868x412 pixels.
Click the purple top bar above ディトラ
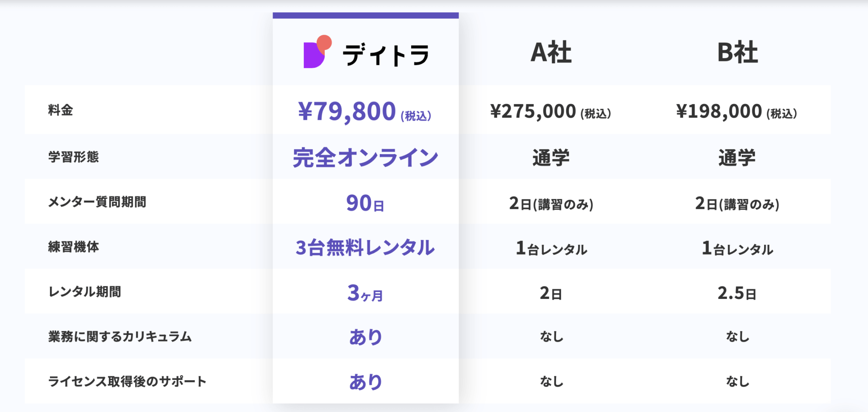365,16
